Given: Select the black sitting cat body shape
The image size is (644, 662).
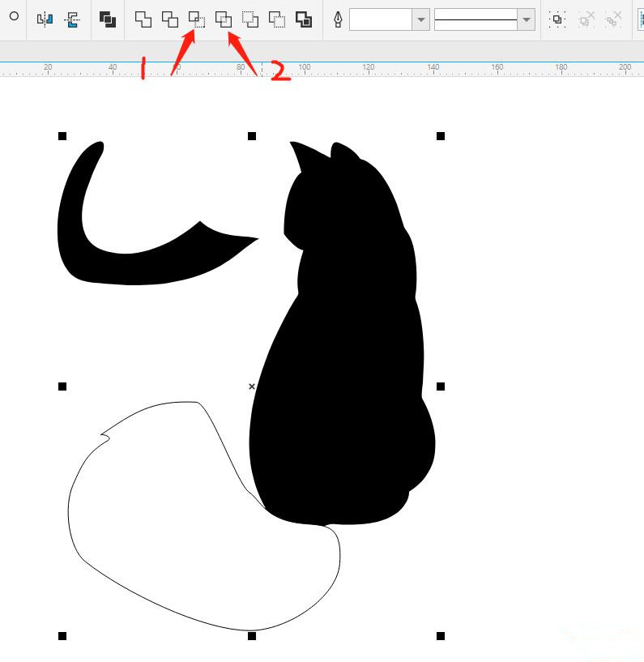Looking at the screenshot, I should (x=348, y=365).
